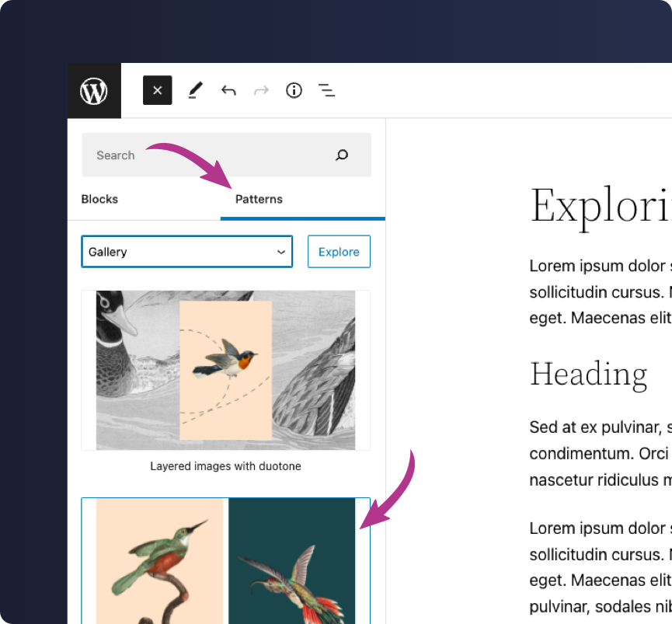The image size is (672, 624).
Task: Open the Gallery category dropdown
Action: click(x=187, y=252)
